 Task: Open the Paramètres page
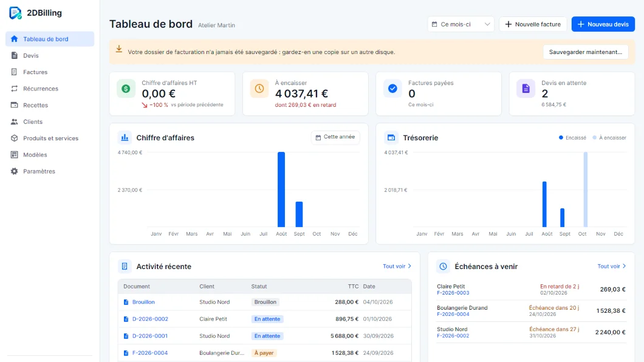click(x=50, y=171)
